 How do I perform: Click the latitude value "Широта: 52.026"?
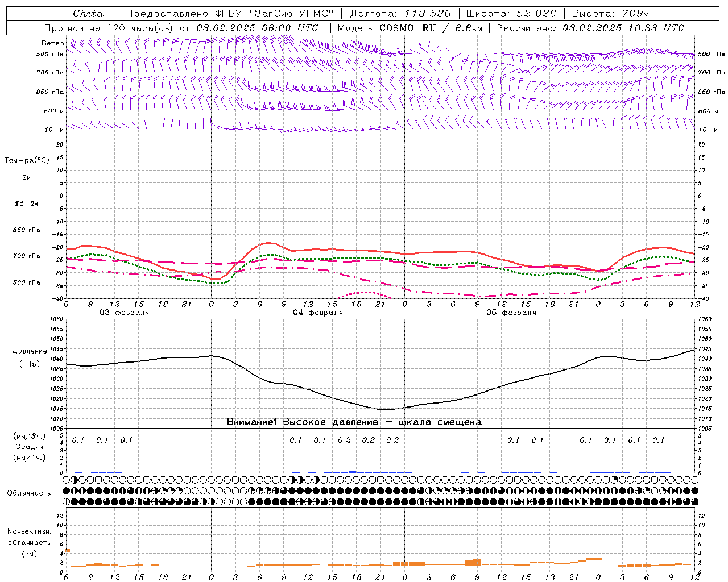click(x=511, y=14)
